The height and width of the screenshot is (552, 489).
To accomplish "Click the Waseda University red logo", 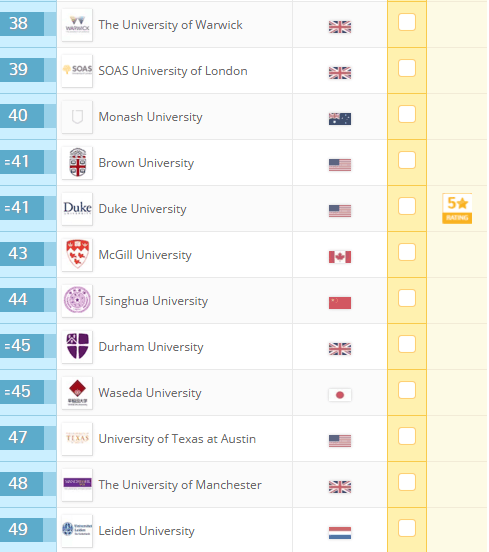I will point(77,393).
